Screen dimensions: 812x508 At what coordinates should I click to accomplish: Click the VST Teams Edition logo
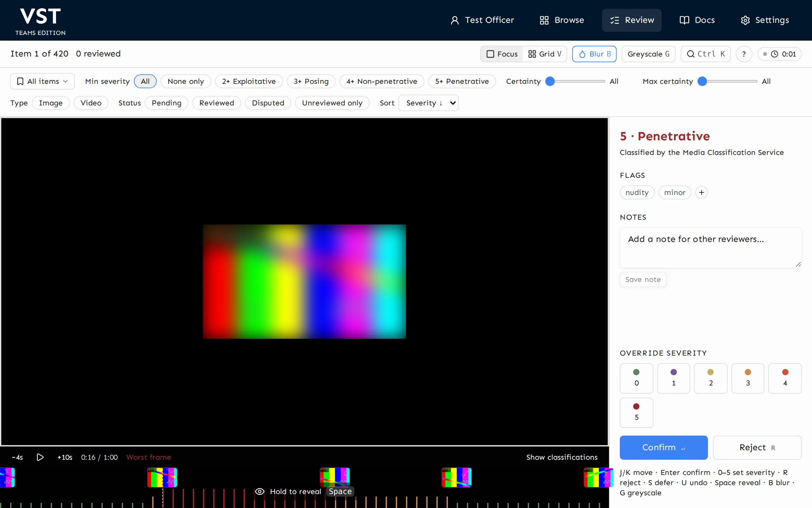40,21
